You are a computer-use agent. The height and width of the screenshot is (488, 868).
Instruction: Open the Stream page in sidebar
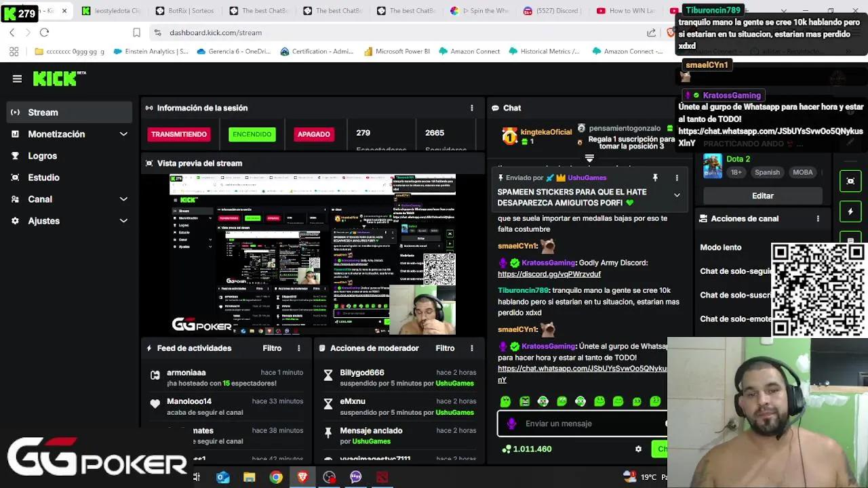pos(69,113)
